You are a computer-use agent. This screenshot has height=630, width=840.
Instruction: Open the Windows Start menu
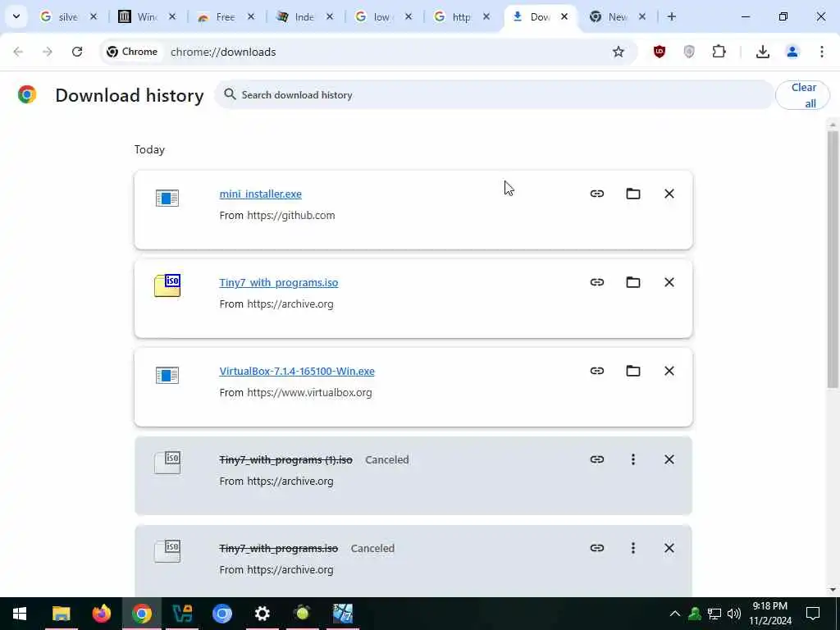20,614
